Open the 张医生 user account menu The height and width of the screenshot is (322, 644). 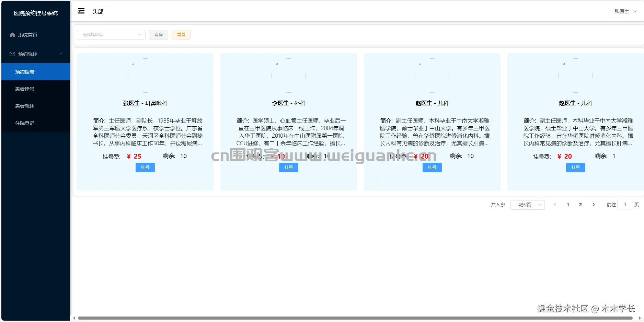(x=624, y=11)
